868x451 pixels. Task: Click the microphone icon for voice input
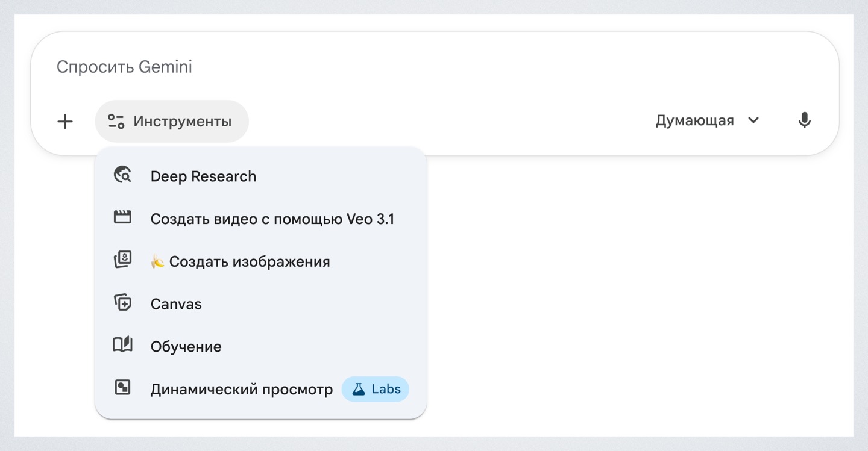804,121
